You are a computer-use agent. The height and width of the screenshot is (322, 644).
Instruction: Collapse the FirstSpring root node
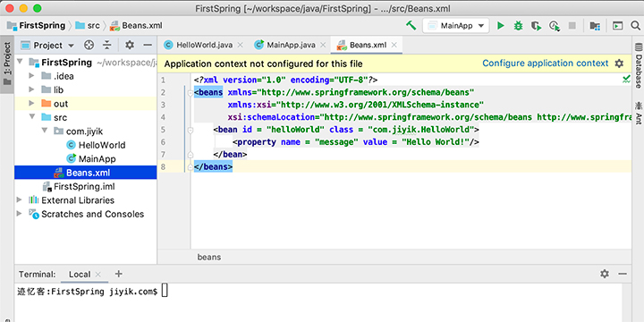coord(20,63)
